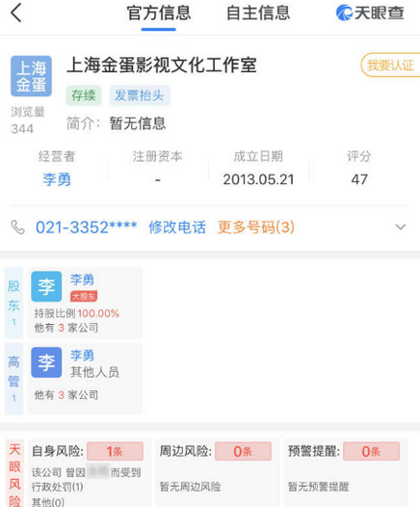This screenshot has width=420, height=507.
Task: Select the 高管 1 side tab
Action: (x=13, y=379)
